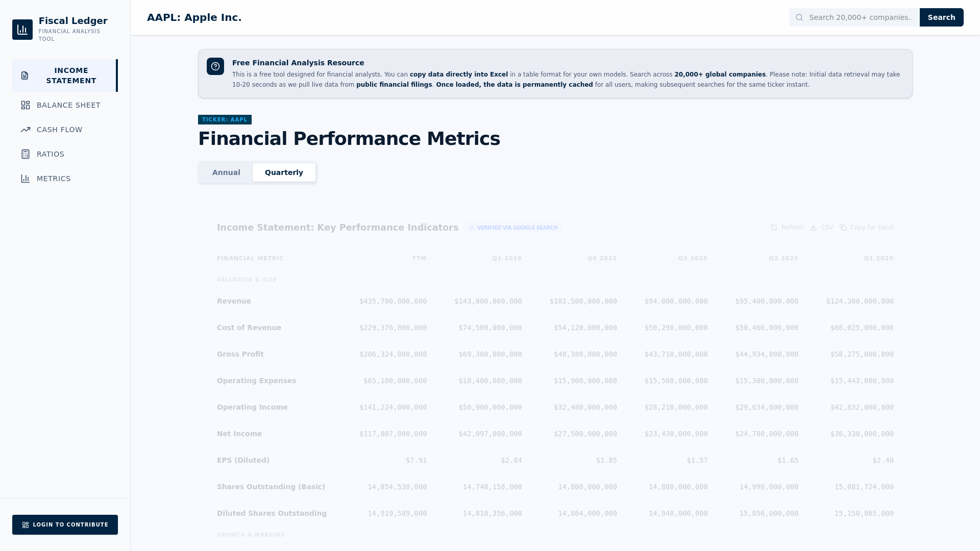Viewport: 980px width, 551px height.
Task: Click the Financial Metric column header
Action: [250, 258]
